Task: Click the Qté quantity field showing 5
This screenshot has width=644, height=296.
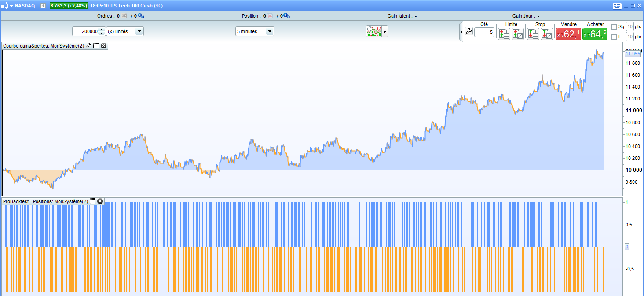Action: tap(484, 32)
